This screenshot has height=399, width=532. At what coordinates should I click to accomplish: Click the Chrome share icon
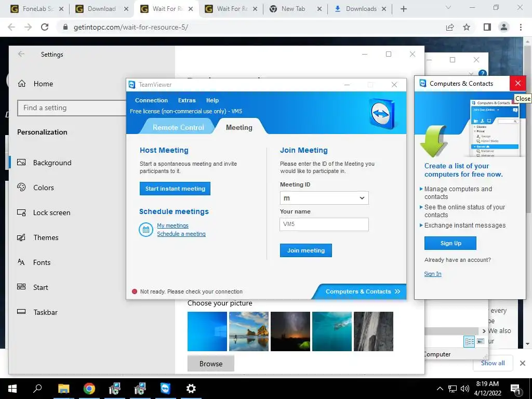(450, 27)
